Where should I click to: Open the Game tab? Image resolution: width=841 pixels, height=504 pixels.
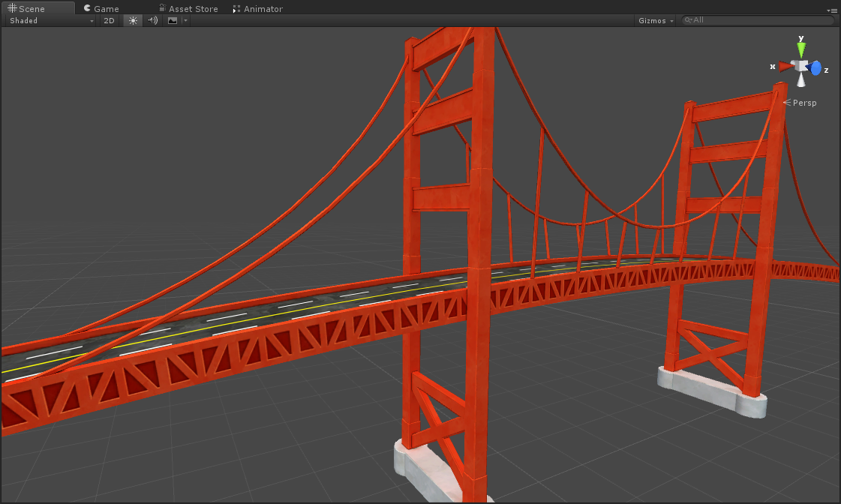(x=101, y=8)
